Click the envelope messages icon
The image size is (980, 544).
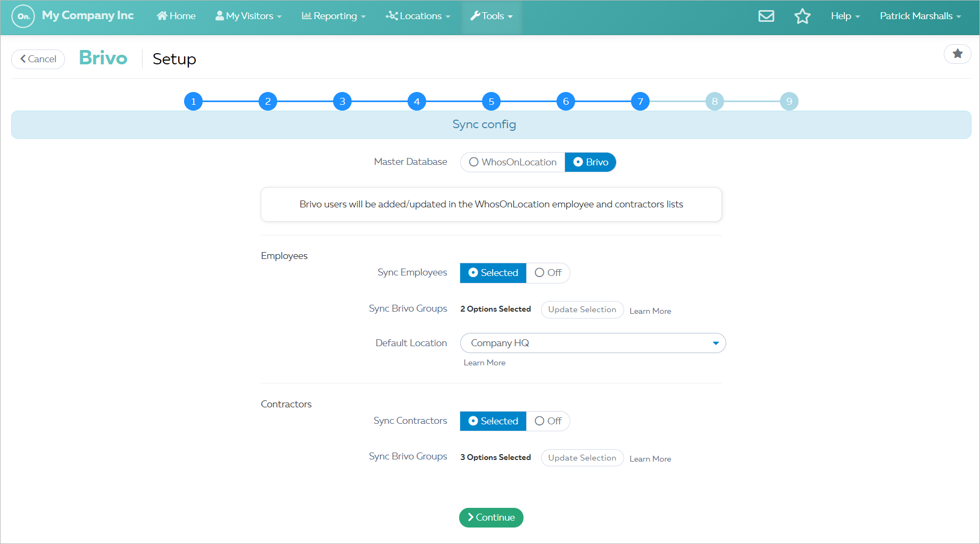(x=766, y=16)
